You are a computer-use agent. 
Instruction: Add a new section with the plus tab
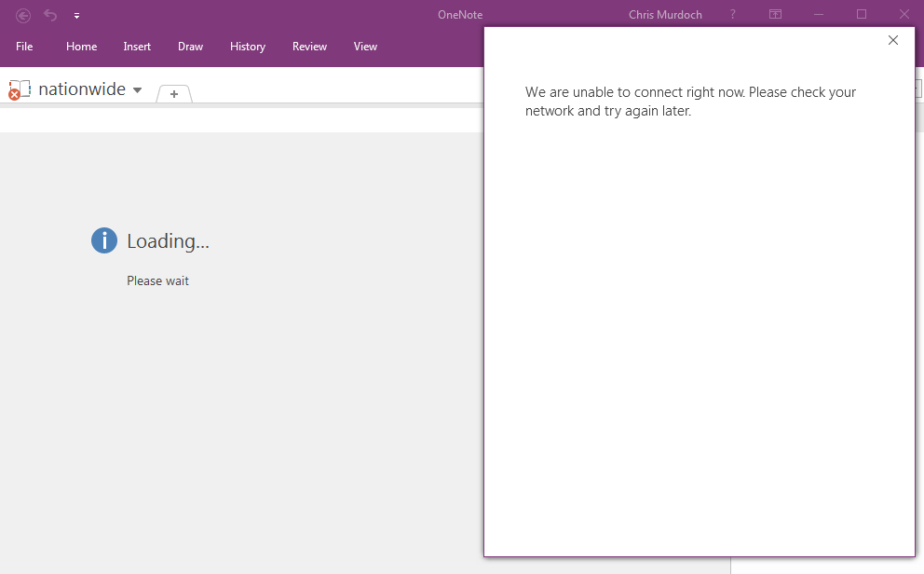pyautogui.click(x=174, y=94)
